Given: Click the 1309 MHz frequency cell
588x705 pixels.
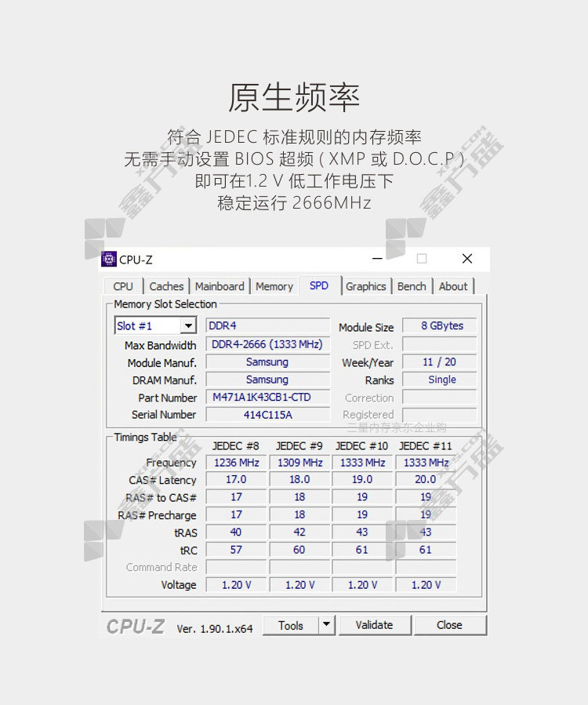Looking at the screenshot, I should point(299,463).
